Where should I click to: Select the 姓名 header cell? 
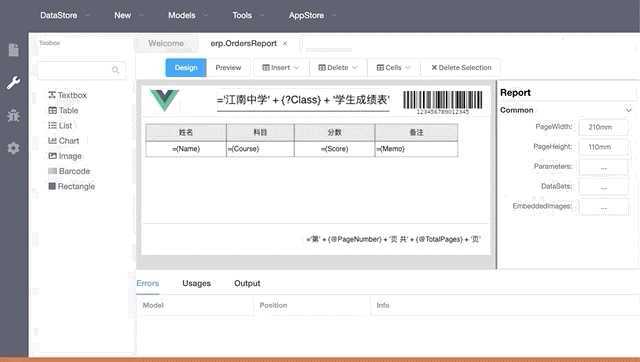pyautogui.click(x=186, y=132)
